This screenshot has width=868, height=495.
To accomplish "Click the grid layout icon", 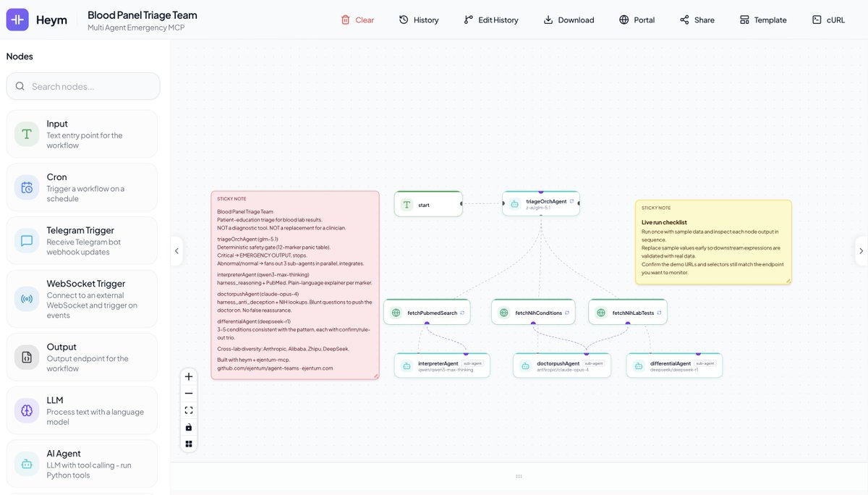I will click(x=189, y=444).
